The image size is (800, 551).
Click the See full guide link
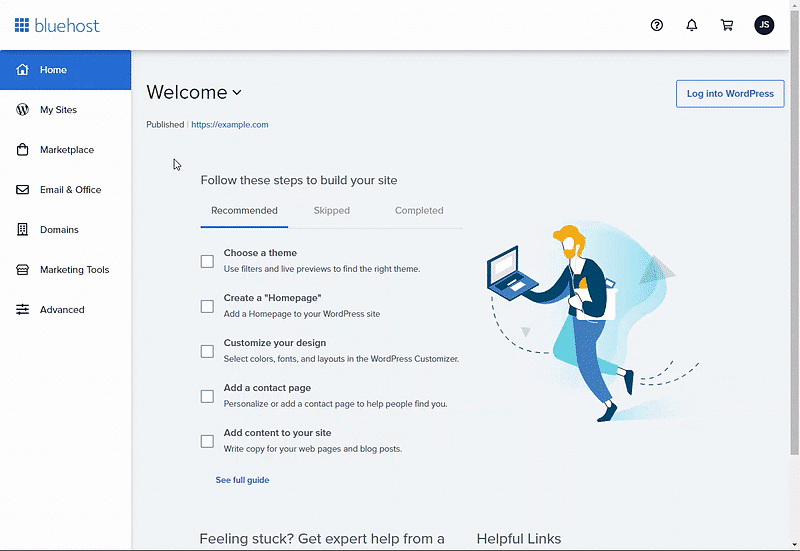tap(242, 480)
